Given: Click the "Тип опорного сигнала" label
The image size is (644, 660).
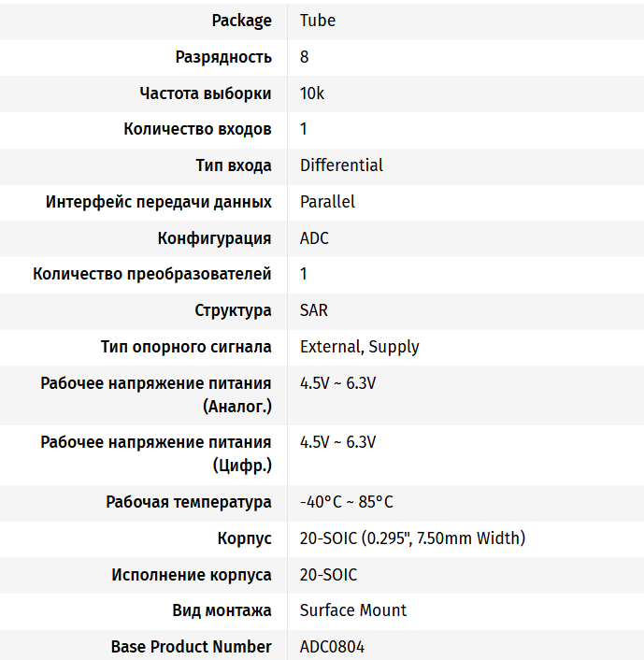Looking at the screenshot, I should (x=186, y=347).
